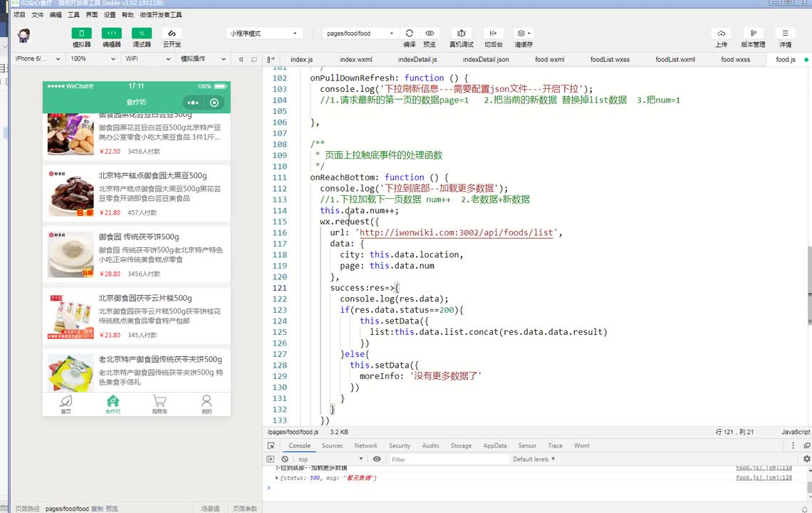The width and height of the screenshot is (812, 513).
Task: Open the 工具 menu in menu bar
Action: [x=73, y=14]
